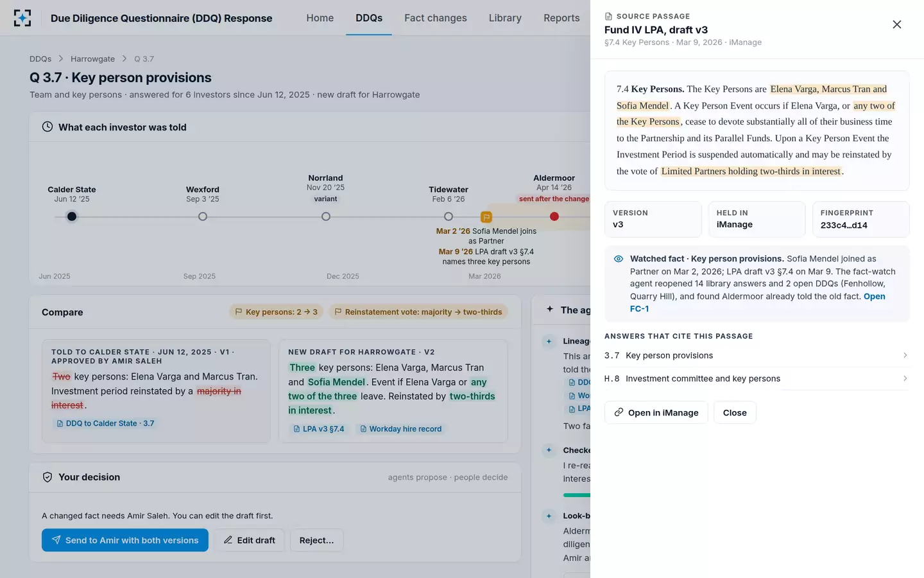Select the red Aldermoor timeline dot
Image resolution: width=924 pixels, height=578 pixels.
tap(554, 216)
